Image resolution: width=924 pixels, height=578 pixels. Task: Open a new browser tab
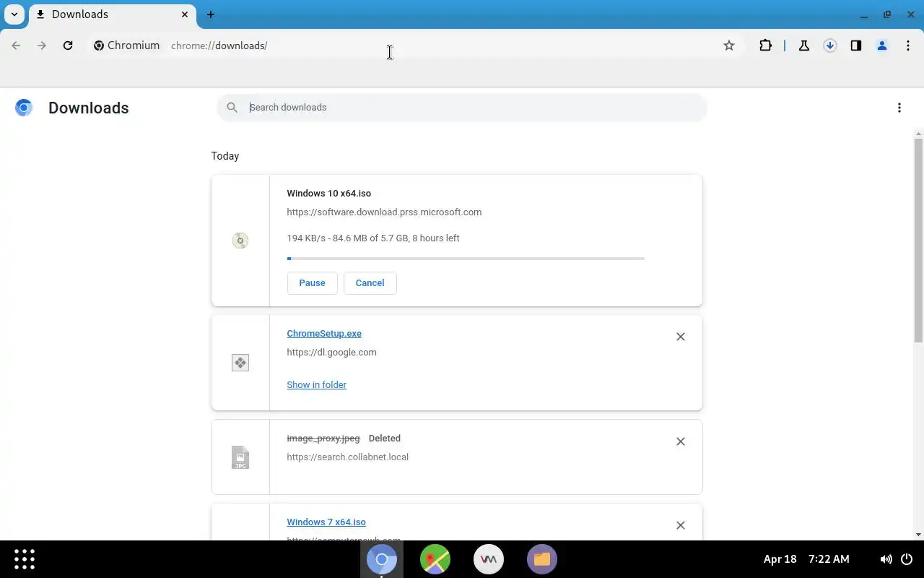click(211, 14)
